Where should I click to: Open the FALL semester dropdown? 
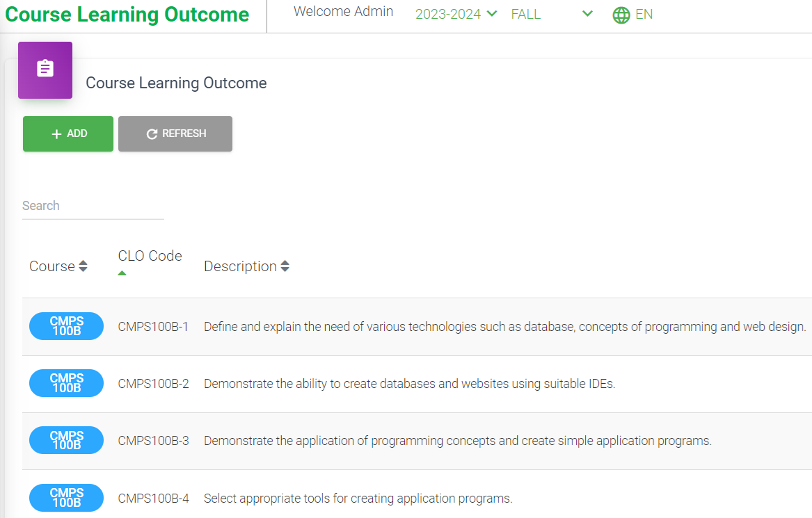coord(551,14)
